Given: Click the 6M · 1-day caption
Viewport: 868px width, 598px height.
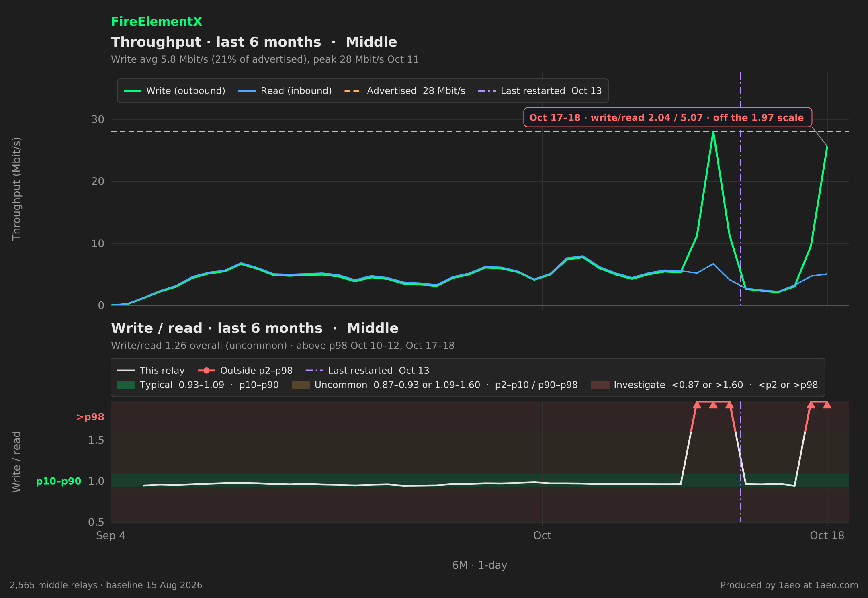Looking at the screenshot, I should point(480,565).
